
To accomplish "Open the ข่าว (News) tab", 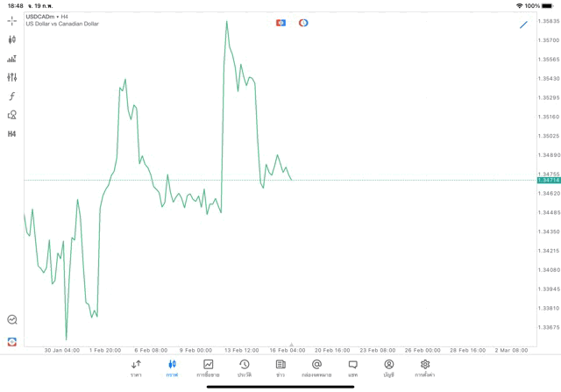I will pos(280,368).
